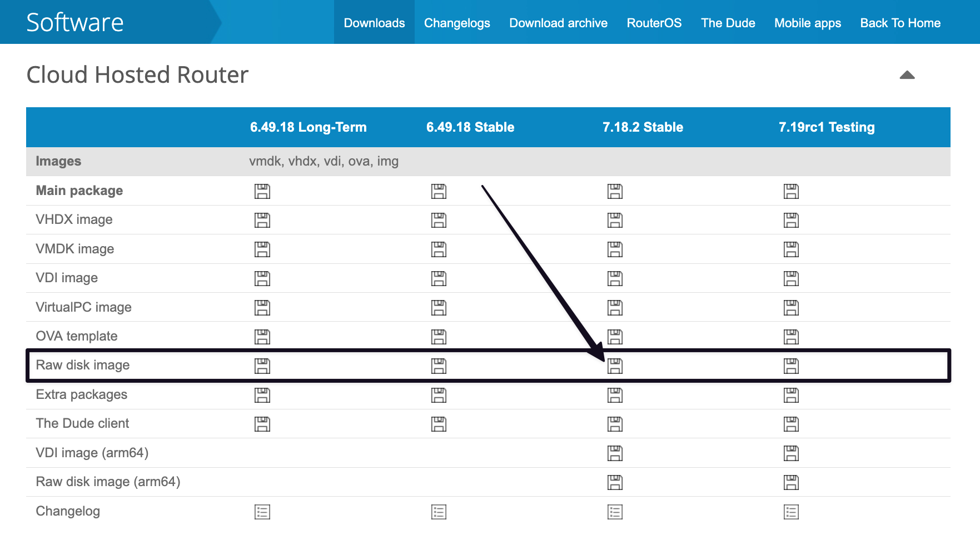This screenshot has width=980, height=550.
Task: Download OVA template for 6.49.18 Long-Term
Action: (262, 337)
